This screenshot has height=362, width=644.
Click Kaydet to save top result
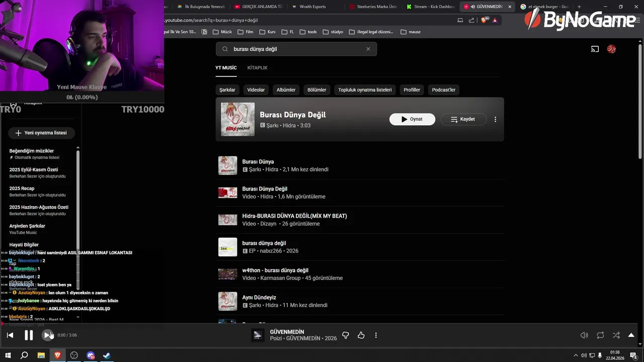coord(463,119)
